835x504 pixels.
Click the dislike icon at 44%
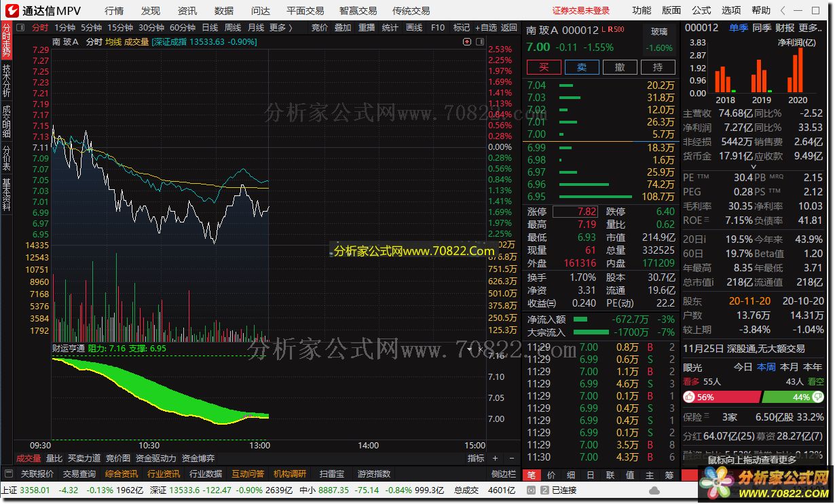click(818, 398)
